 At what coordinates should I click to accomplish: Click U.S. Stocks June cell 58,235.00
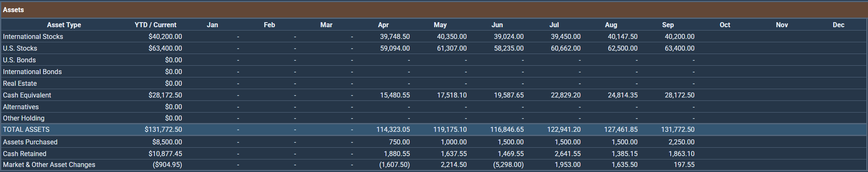pyautogui.click(x=509, y=48)
